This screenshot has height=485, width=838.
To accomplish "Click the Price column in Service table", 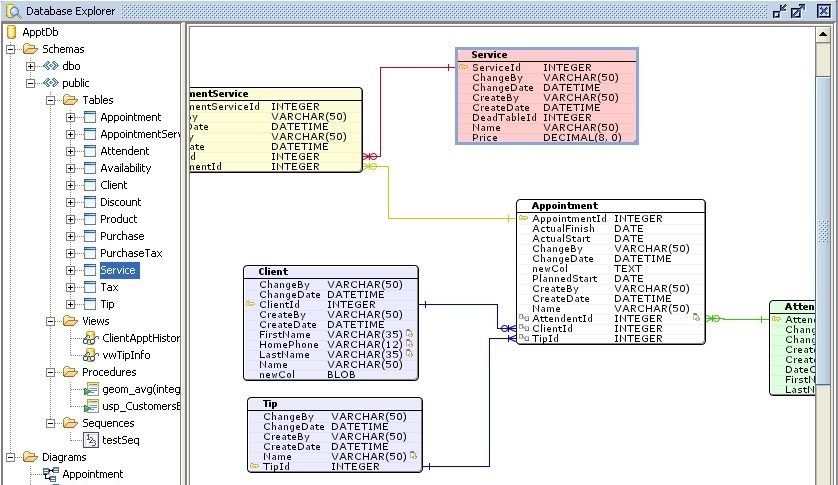I will 547,137.
